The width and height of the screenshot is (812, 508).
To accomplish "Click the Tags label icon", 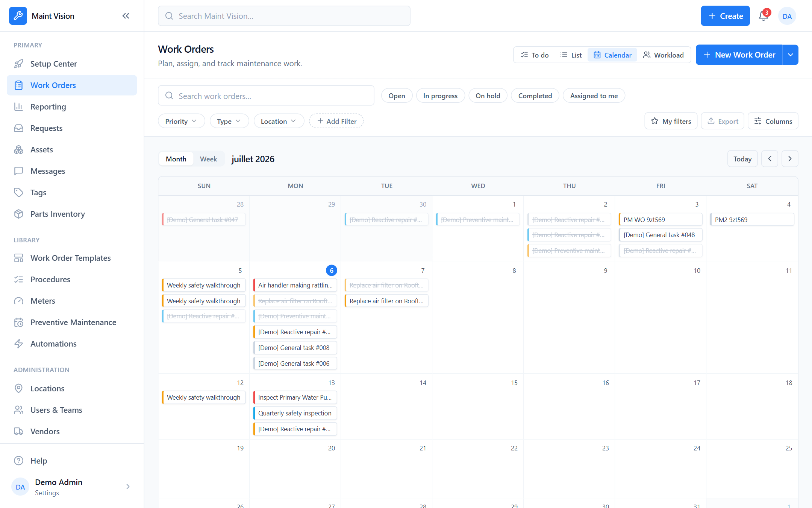I will click(x=19, y=193).
